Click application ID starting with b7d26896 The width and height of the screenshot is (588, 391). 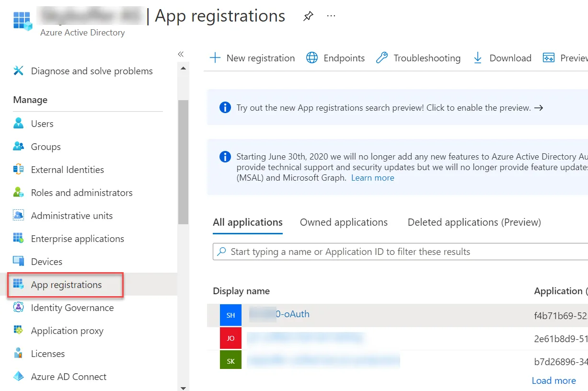click(561, 361)
